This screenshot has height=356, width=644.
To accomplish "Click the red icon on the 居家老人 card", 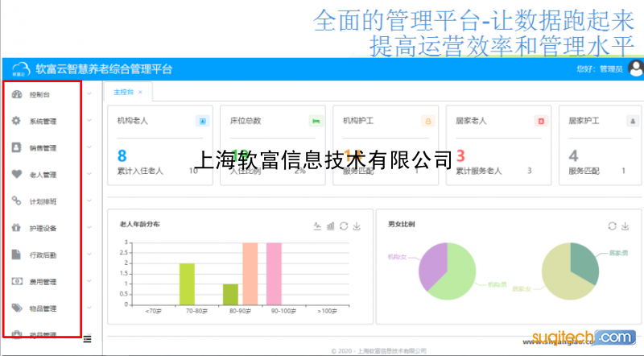I will pyautogui.click(x=541, y=121).
